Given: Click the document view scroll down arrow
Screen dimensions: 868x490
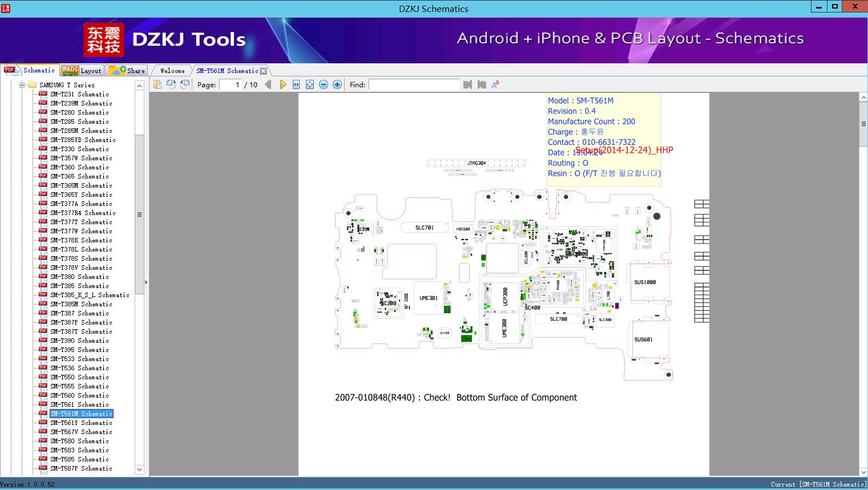Looking at the screenshot, I should tap(863, 472).
